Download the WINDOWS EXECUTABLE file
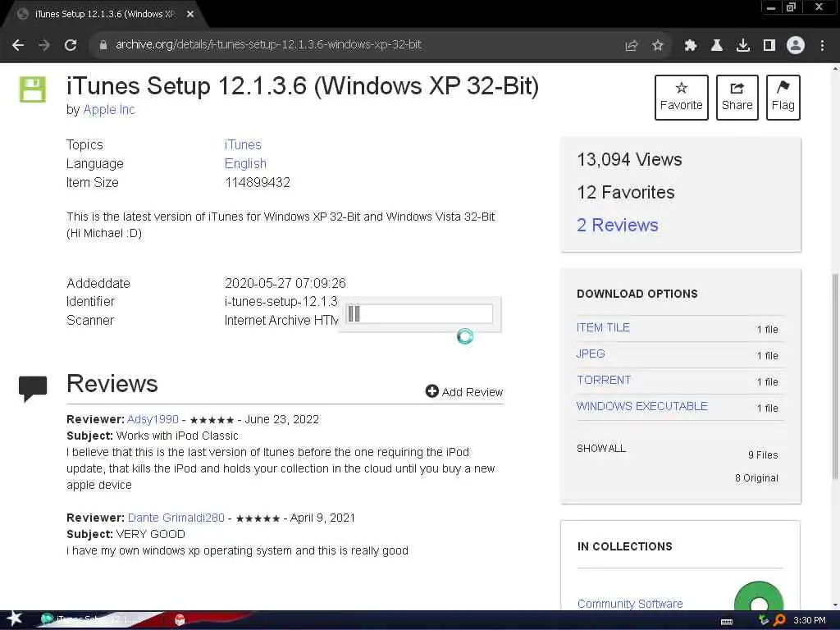Viewport: 840px width, 630px height. pyautogui.click(x=641, y=406)
